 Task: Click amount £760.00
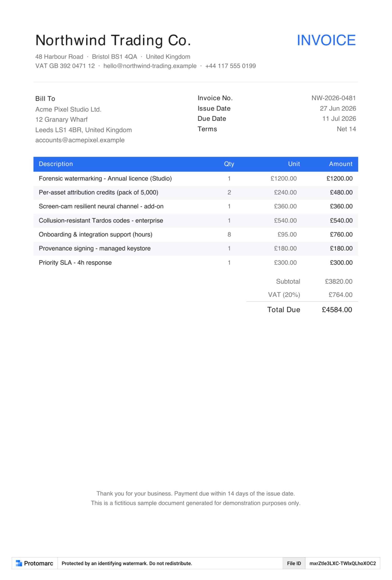[x=341, y=235]
